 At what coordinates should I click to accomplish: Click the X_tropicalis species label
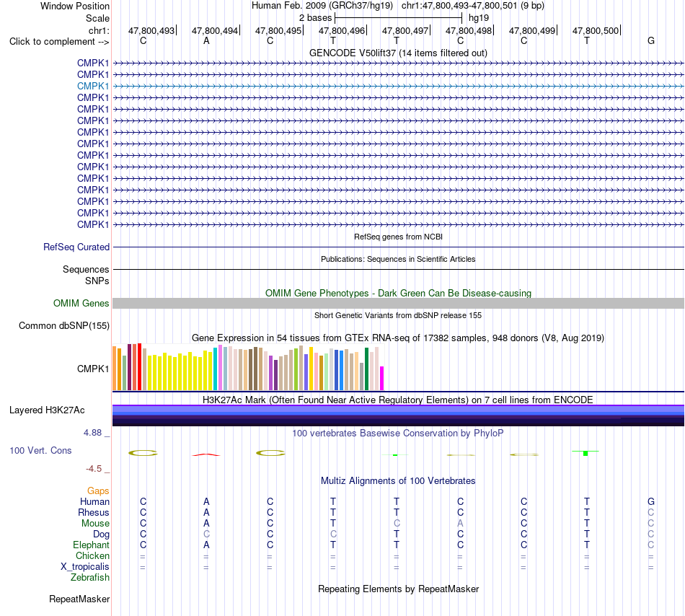[x=85, y=567]
